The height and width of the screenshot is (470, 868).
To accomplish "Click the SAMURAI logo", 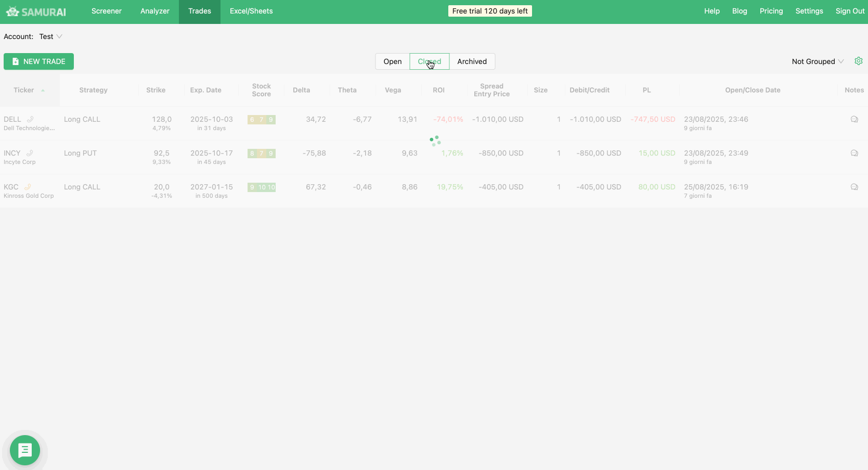I will click(x=35, y=10).
